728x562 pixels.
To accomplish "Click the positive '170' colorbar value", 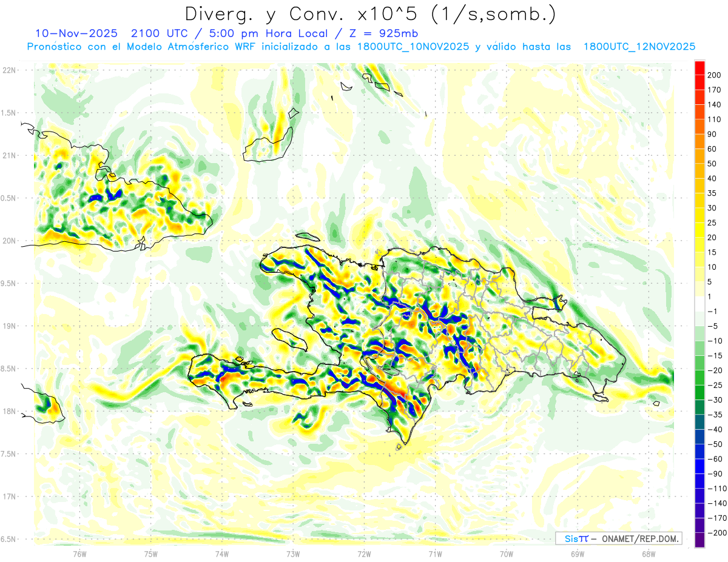I will [x=714, y=90].
